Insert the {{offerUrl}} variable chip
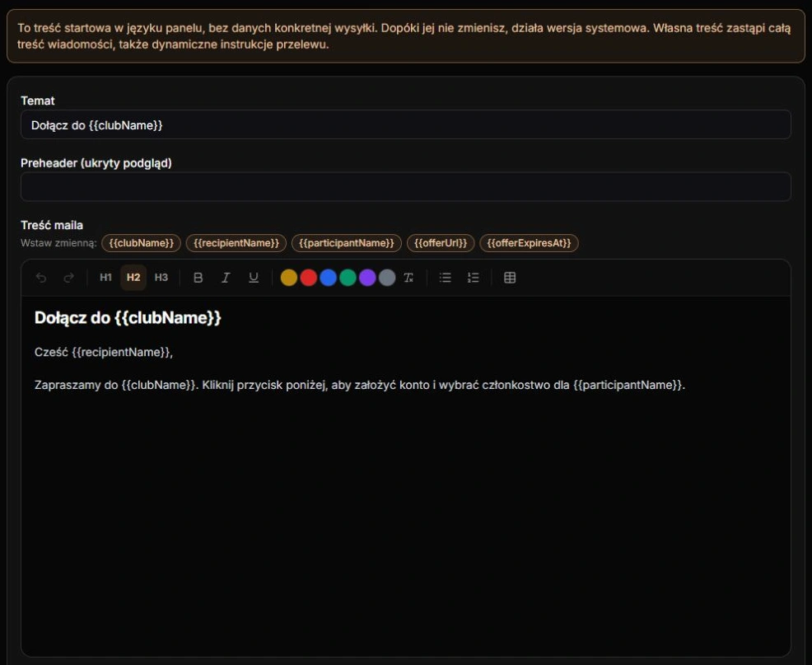Image resolution: width=812 pixels, height=665 pixels. point(441,243)
